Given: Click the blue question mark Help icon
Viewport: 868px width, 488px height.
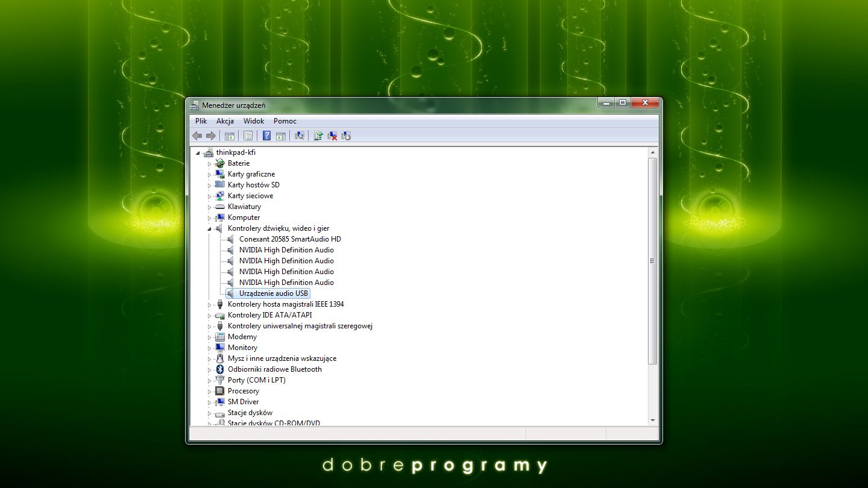Looking at the screenshot, I should point(266,136).
